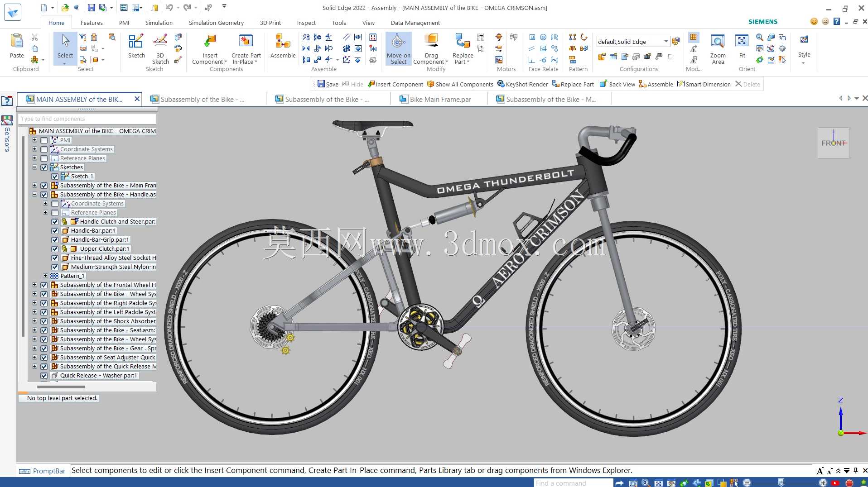868x487 pixels.
Task: Expand the Main Frame subassembly node
Action: pos(34,185)
